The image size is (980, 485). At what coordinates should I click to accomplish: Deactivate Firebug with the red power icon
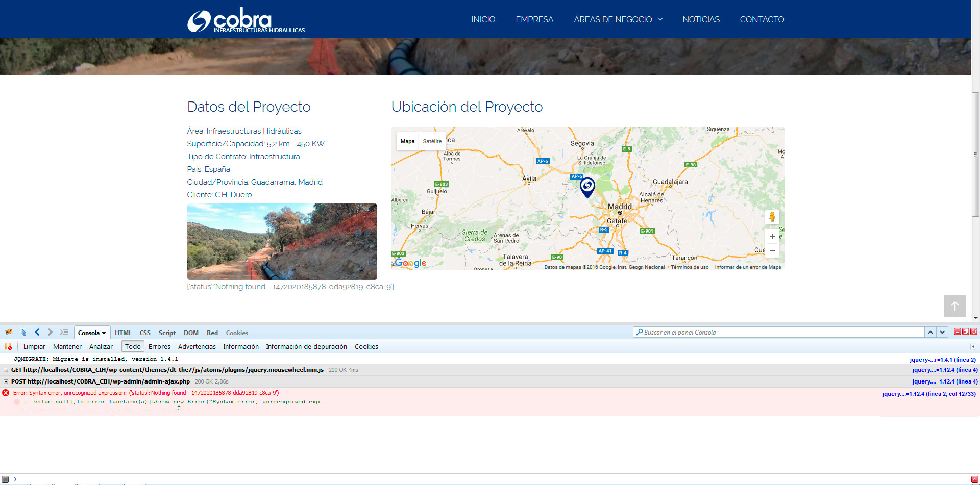point(974,331)
